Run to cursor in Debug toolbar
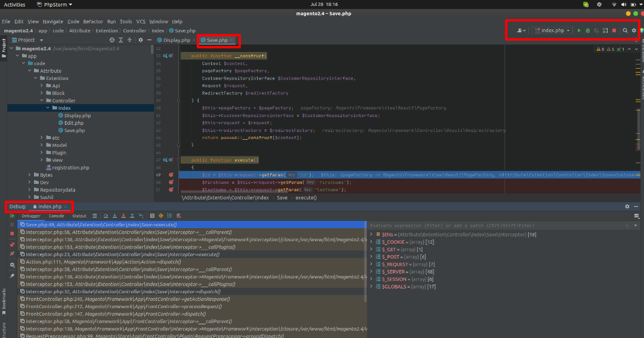Image resolution: width=644 pixels, height=338 pixels. point(141,216)
